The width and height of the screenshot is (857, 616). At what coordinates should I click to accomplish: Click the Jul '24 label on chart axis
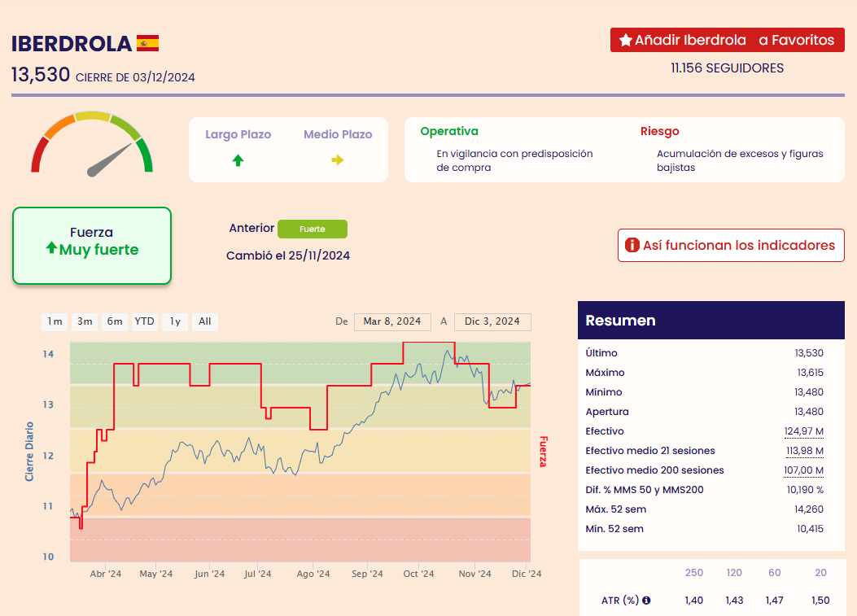(257, 574)
